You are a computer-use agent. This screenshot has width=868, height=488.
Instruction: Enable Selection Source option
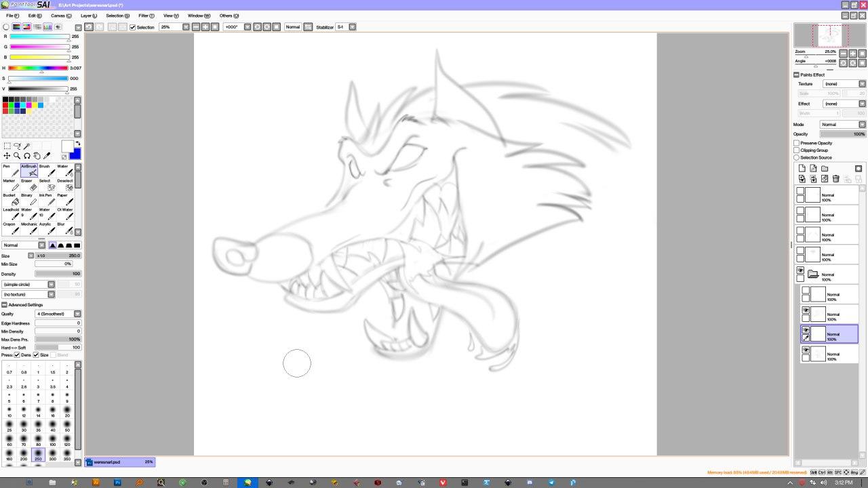tap(797, 157)
